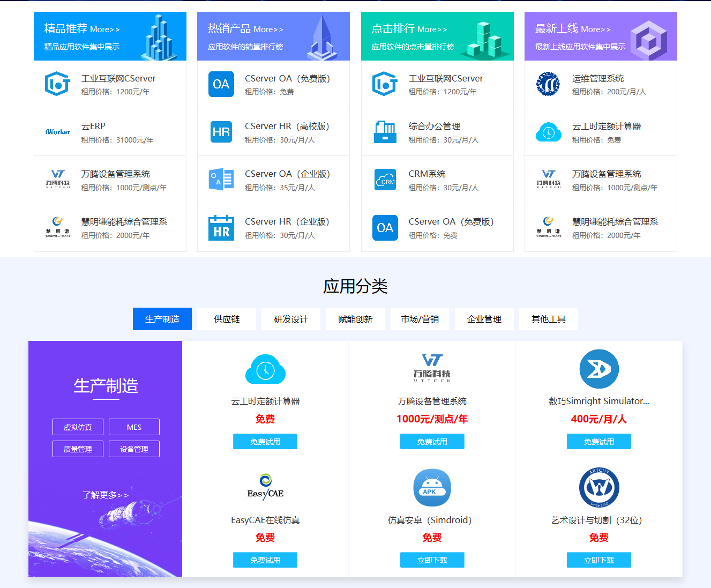
Task: Click 数巧Simright Simulator... card title
Action: pos(599,401)
